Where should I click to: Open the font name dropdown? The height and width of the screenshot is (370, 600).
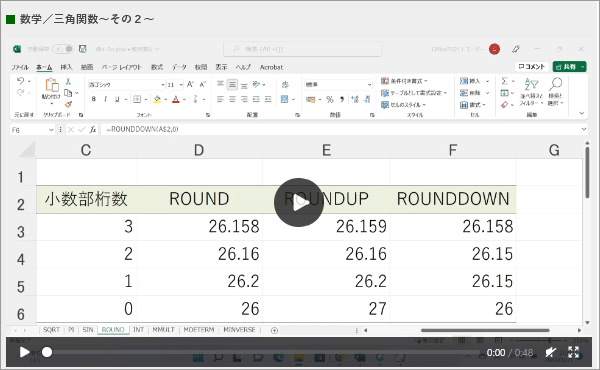[x=163, y=85]
